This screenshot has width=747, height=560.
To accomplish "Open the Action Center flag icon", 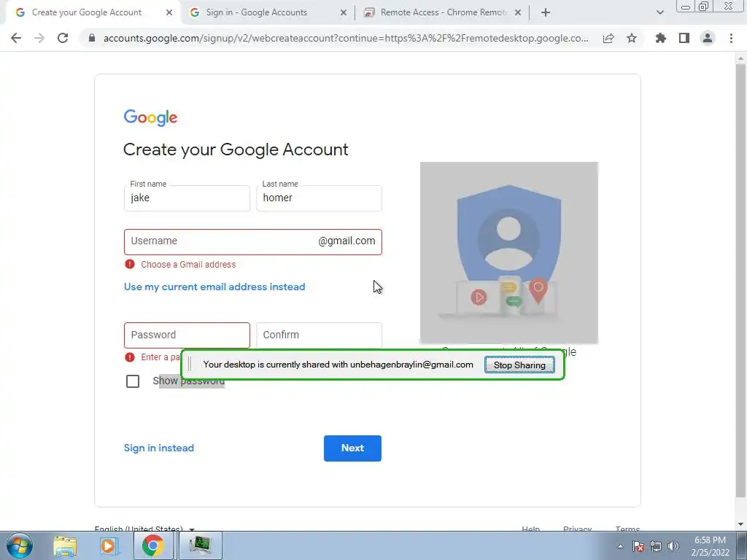I will (638, 546).
